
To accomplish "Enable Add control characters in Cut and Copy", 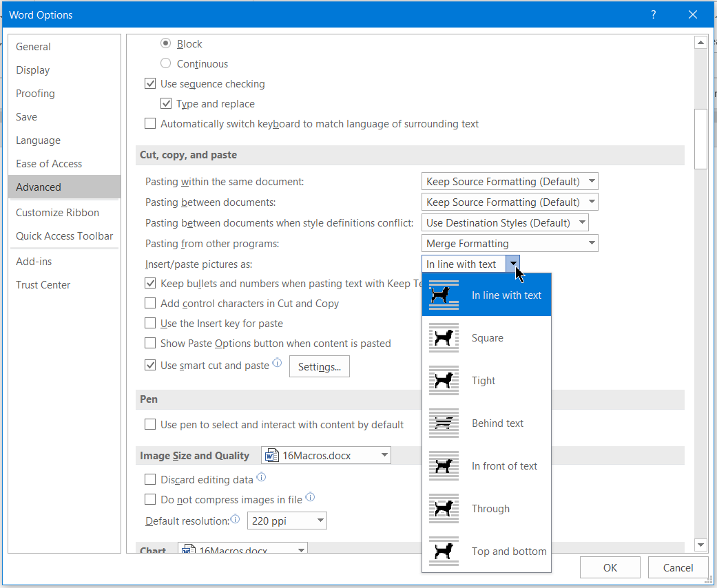I will (150, 303).
